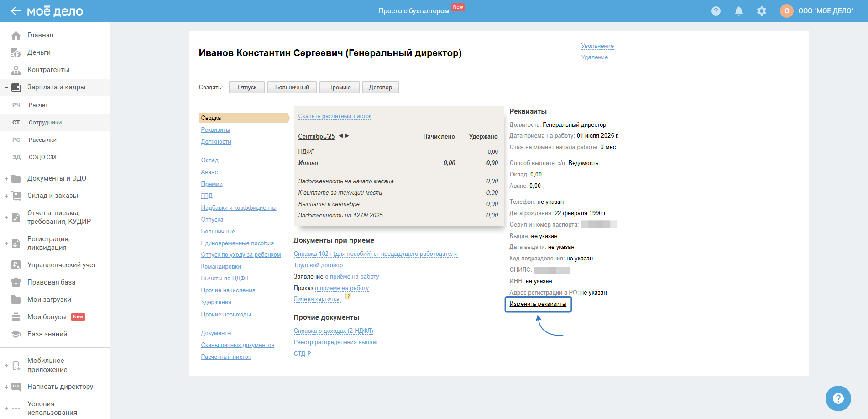Open the Личная карточка document
Viewport: 868px width, 419px height.
tap(317, 299)
